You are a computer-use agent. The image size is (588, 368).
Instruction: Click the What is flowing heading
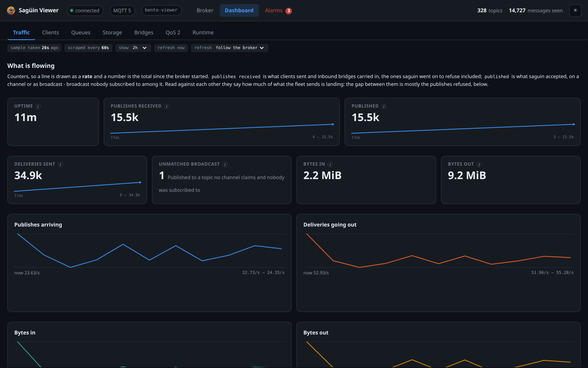[31, 66]
